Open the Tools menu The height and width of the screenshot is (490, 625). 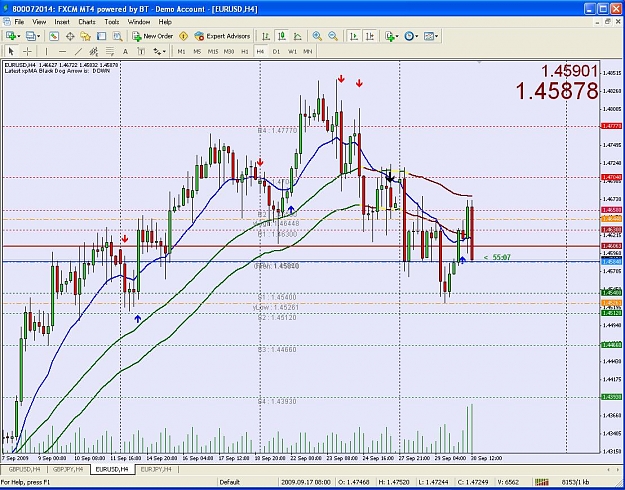click(112, 22)
